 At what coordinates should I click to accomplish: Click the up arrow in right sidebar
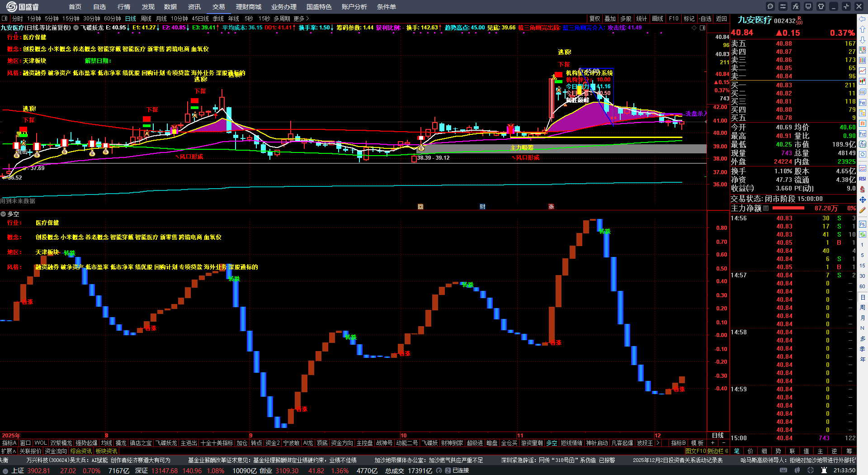point(863,29)
